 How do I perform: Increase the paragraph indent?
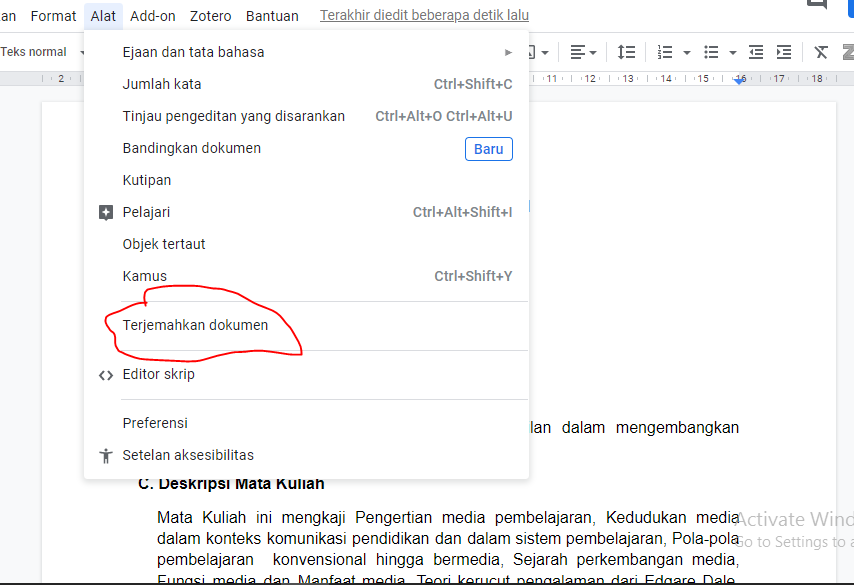tap(784, 52)
